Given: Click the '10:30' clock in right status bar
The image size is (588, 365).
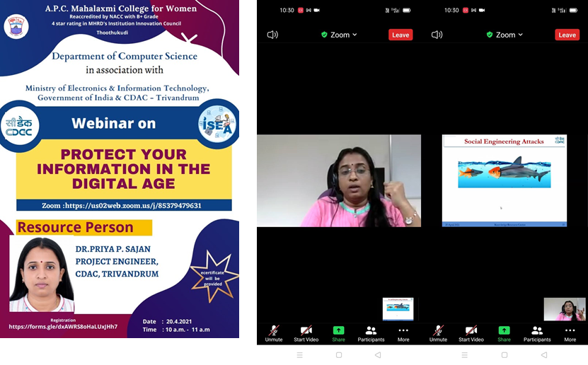Looking at the screenshot, I should coord(451,10).
